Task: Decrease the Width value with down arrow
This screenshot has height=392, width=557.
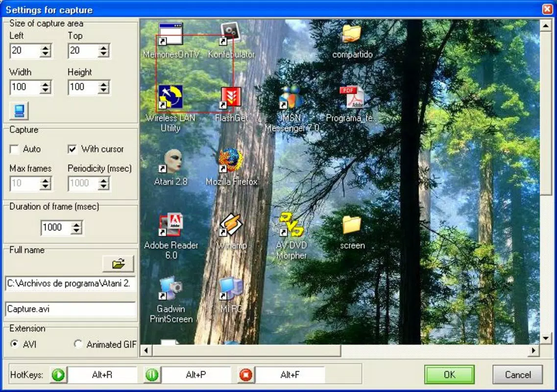Action: (45, 91)
